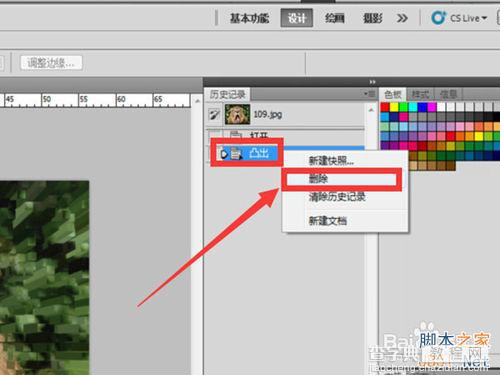
Task: Show more workspaces via double chevron
Action: click(402, 18)
